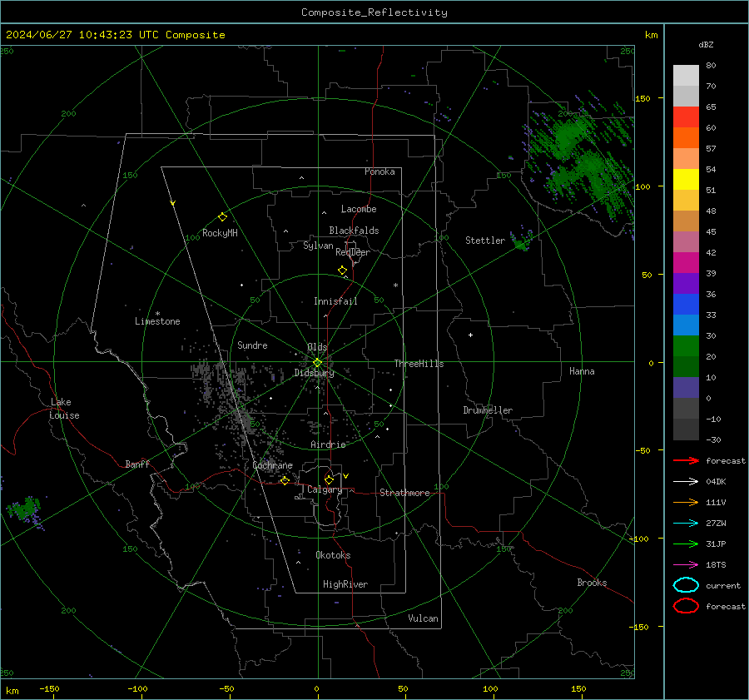Click the Vulcan town label

423,618
